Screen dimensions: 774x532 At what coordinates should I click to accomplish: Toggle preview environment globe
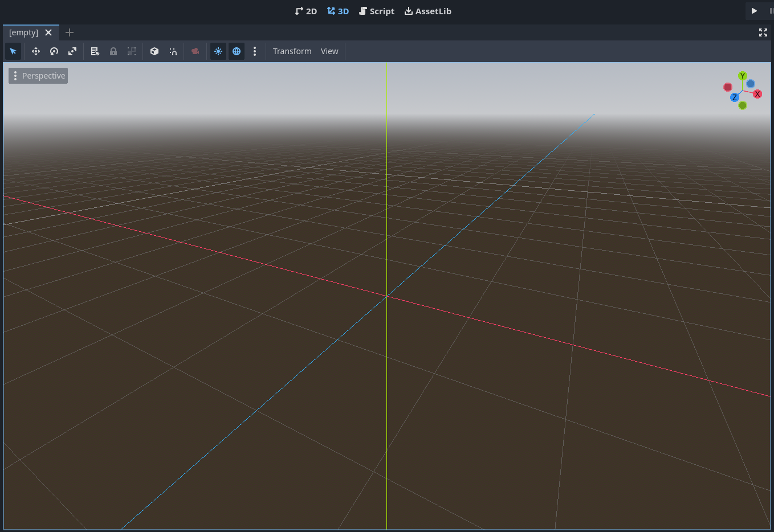[237, 51]
